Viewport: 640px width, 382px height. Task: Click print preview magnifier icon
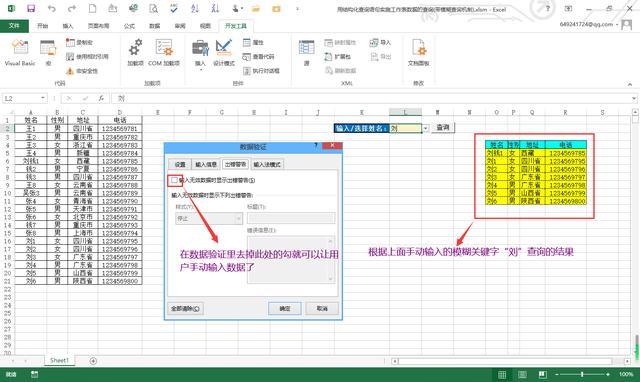(153, 8)
